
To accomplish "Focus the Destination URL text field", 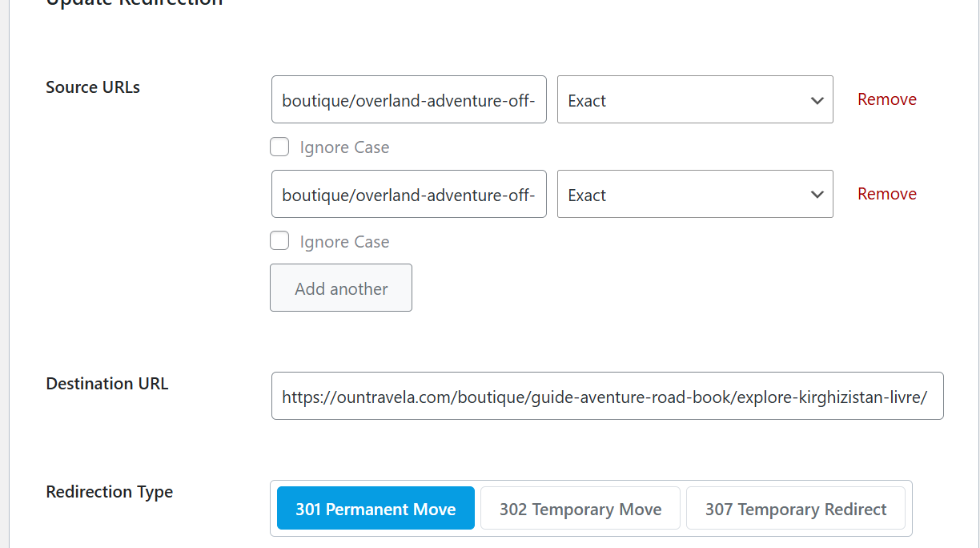I will [x=607, y=396].
